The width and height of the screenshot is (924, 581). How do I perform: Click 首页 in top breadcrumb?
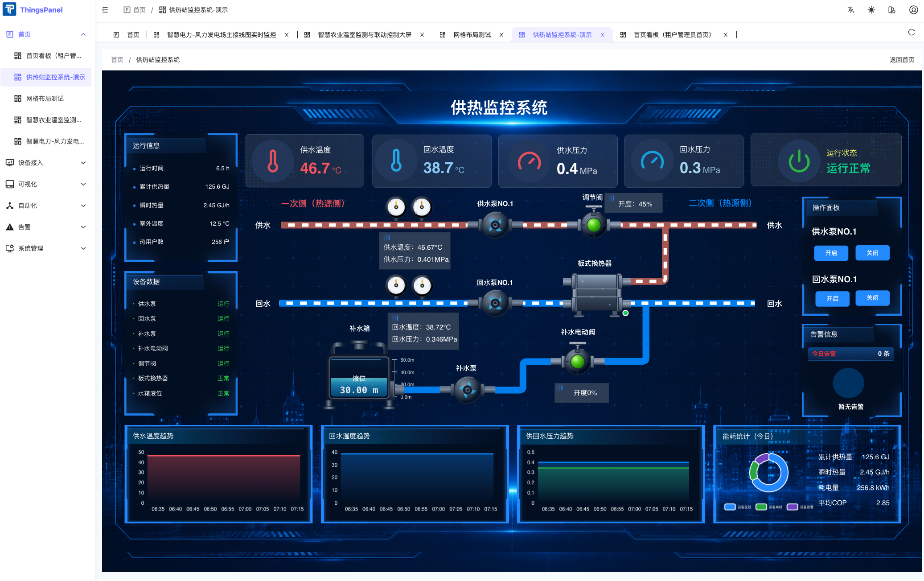tap(135, 10)
